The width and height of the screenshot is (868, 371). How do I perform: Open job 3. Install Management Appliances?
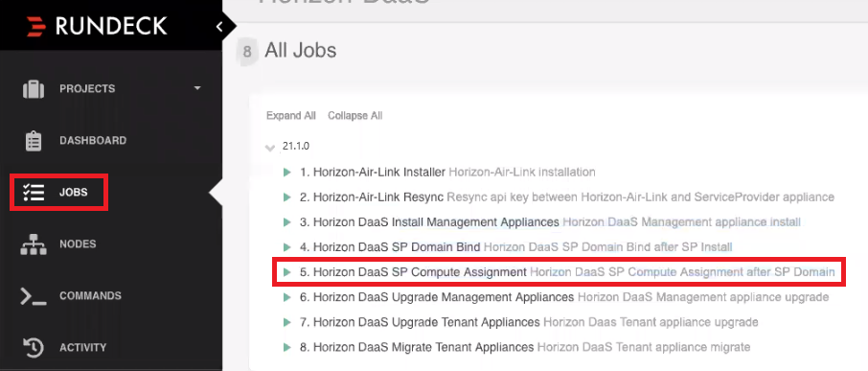pyautogui.click(x=429, y=222)
